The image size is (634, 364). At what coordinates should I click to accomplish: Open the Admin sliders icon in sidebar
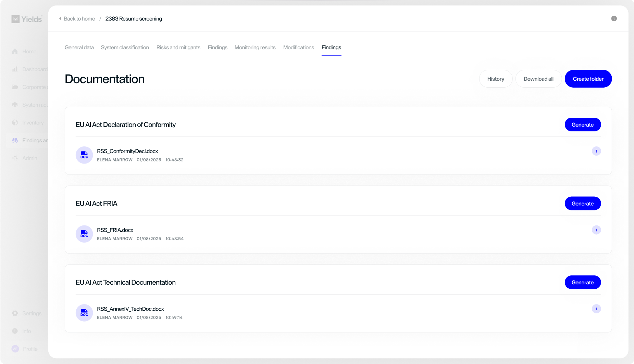(x=15, y=158)
